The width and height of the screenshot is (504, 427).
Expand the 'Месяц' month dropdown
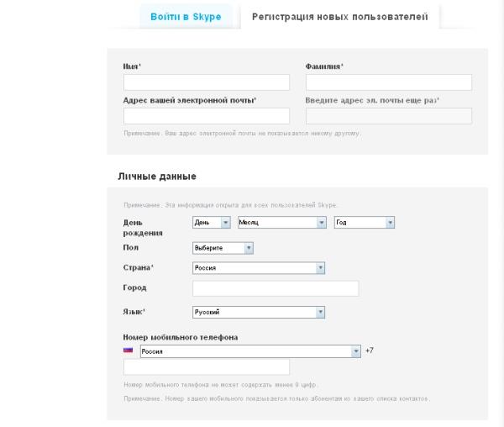click(x=281, y=223)
